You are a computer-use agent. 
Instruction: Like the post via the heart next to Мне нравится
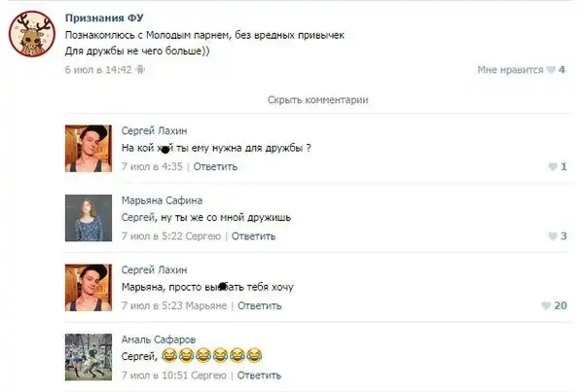[551, 70]
